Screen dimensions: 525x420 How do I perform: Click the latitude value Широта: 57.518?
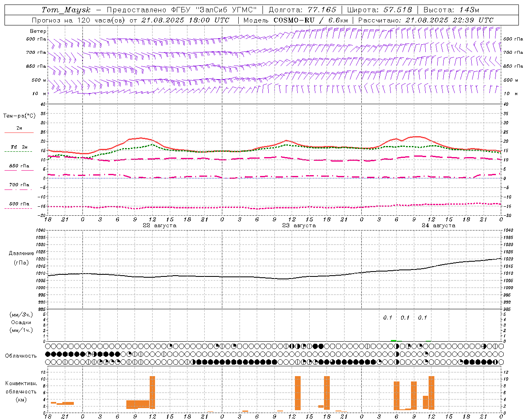click(379, 10)
